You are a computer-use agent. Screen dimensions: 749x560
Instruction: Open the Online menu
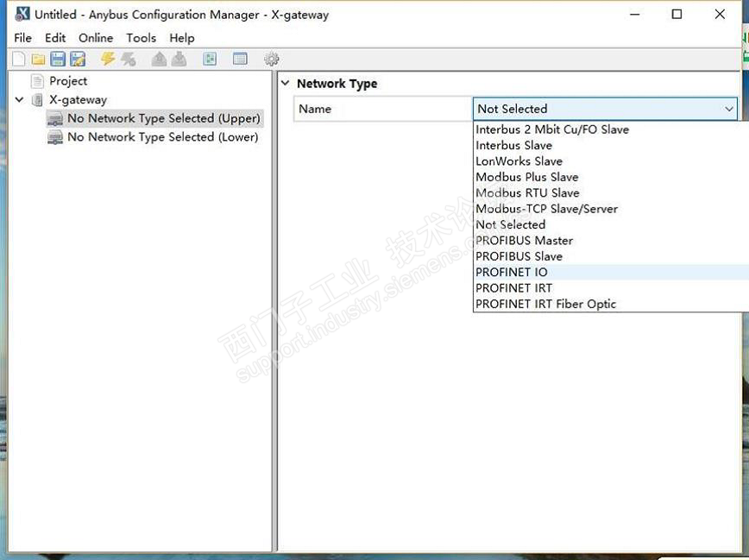96,38
